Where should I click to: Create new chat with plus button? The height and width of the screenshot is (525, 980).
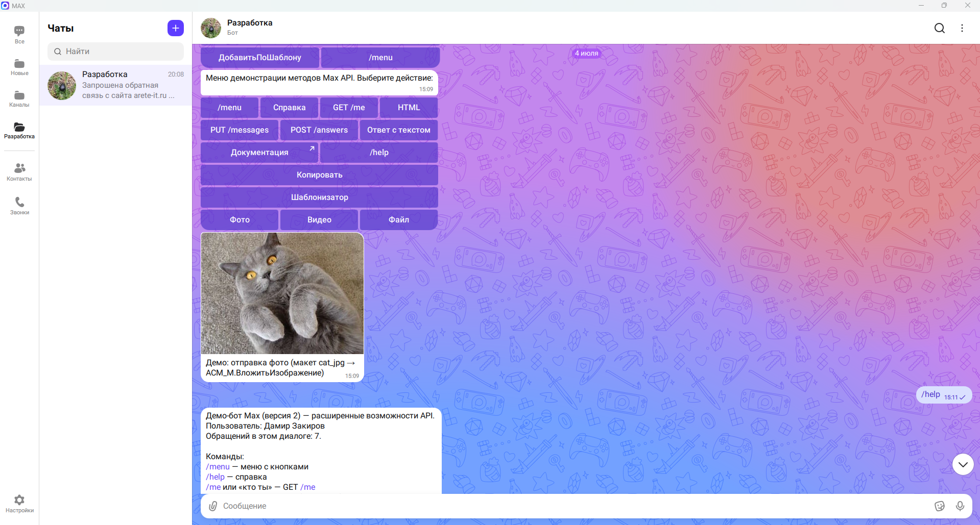pos(176,28)
